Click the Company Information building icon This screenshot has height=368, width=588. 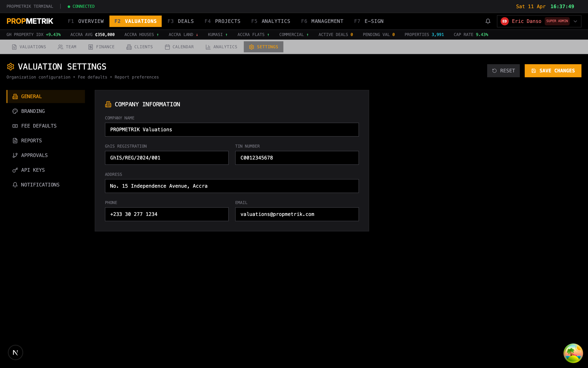(x=108, y=104)
